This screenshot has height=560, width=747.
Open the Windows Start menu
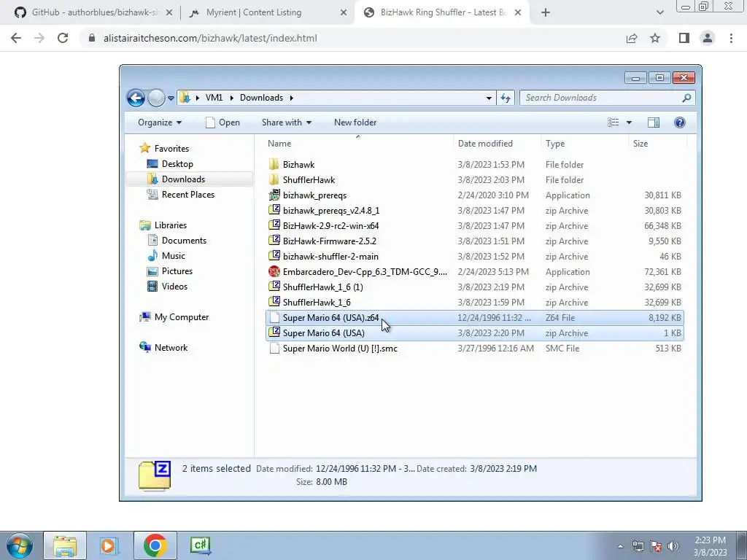point(20,545)
